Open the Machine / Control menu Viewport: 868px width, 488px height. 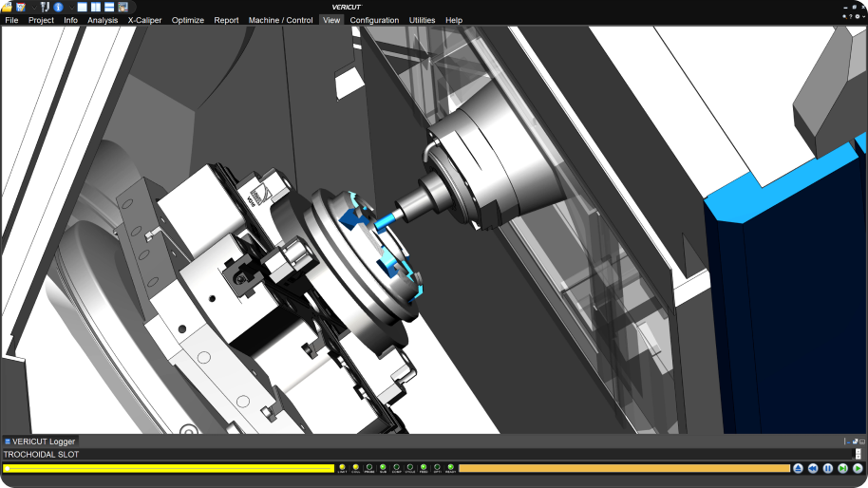(x=280, y=20)
